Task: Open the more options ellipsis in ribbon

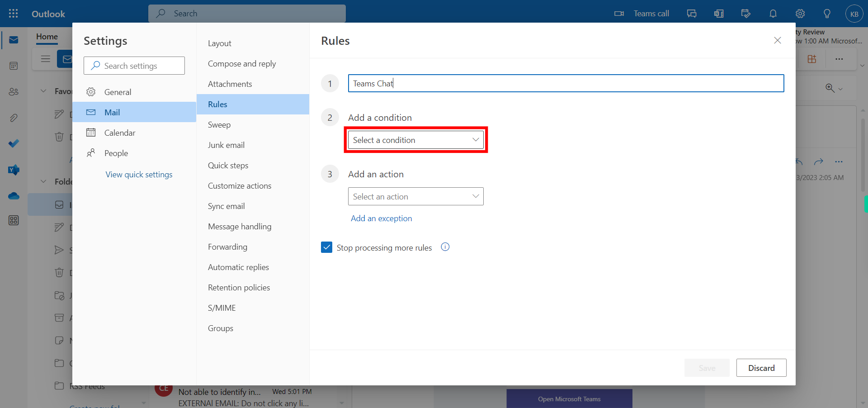Action: (x=839, y=59)
